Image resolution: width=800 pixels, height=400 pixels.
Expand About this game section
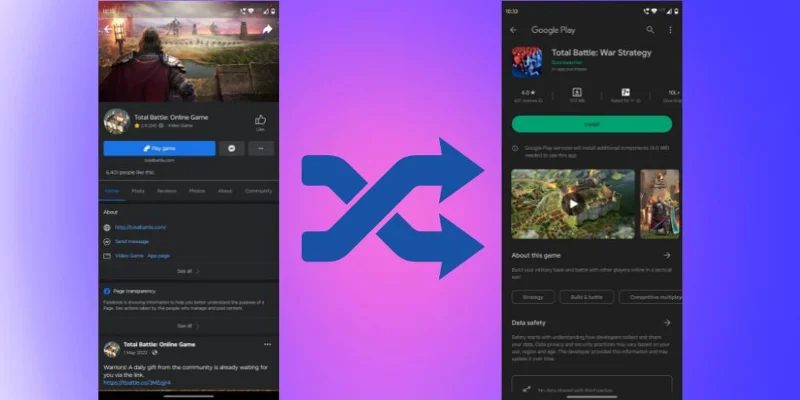pos(666,255)
